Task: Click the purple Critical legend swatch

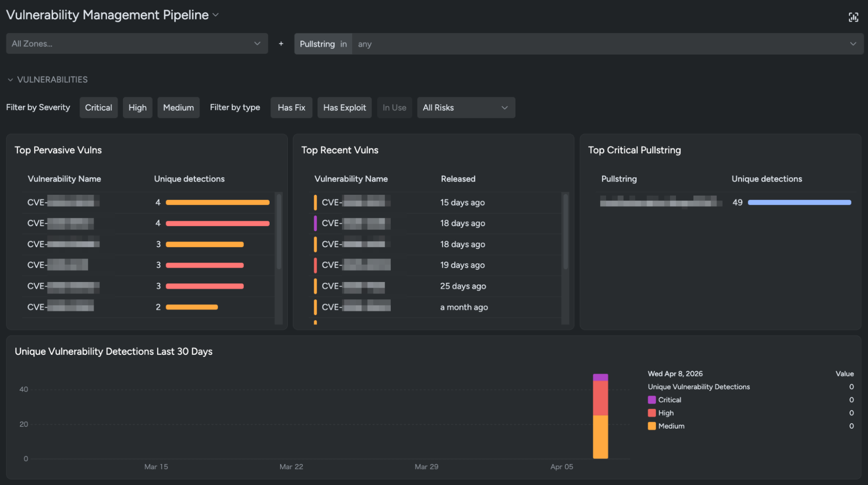Action: [652, 400]
